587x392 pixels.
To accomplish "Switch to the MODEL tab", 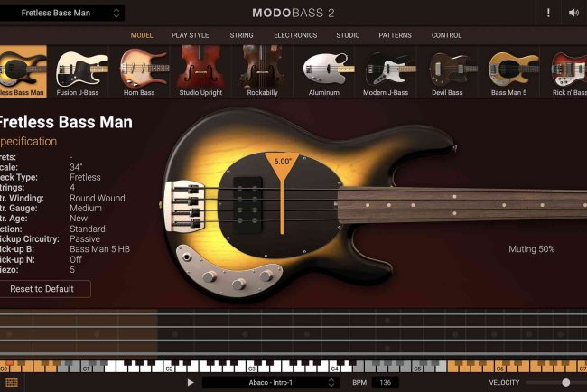I will pos(142,35).
